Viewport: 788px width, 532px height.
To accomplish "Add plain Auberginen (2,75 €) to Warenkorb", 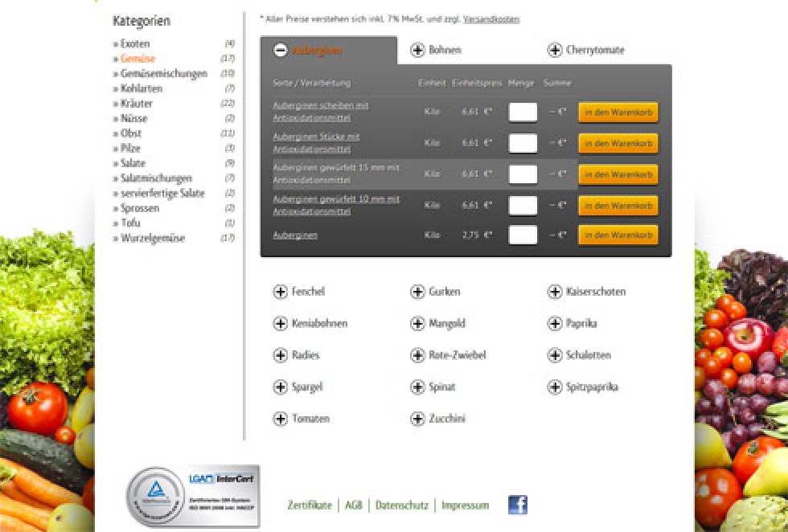I will [618, 235].
